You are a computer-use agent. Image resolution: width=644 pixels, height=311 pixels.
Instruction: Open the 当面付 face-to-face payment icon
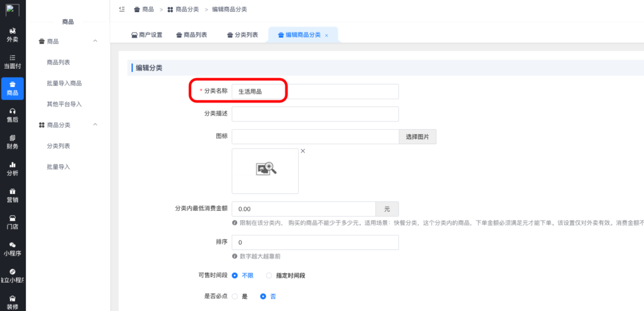13,61
